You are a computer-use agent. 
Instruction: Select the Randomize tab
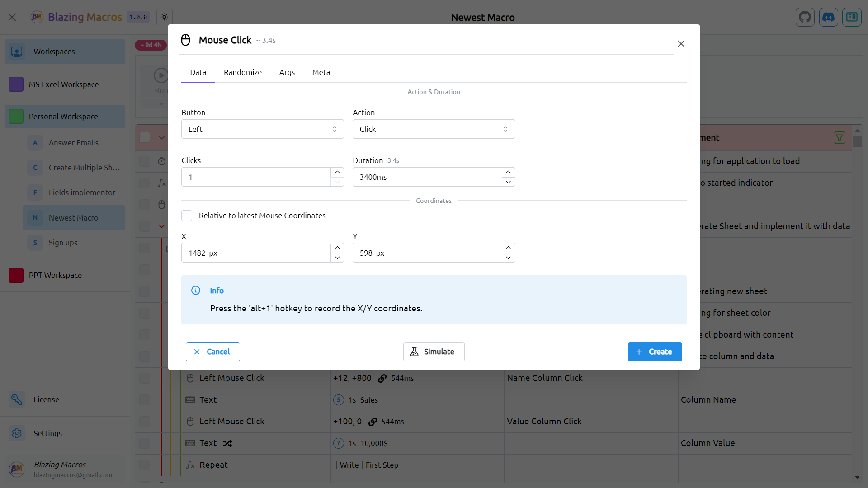pos(243,72)
